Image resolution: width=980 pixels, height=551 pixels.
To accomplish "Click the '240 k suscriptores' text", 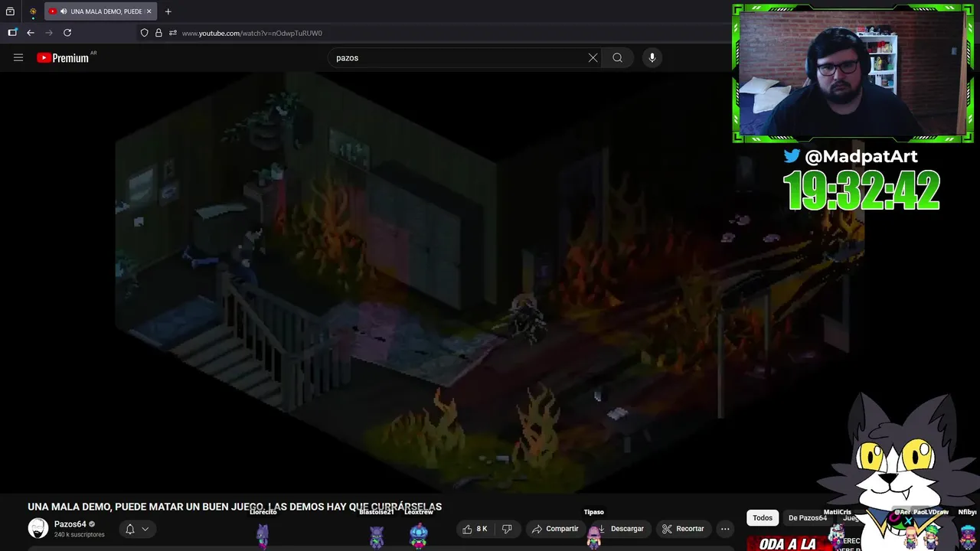I will click(x=79, y=534).
